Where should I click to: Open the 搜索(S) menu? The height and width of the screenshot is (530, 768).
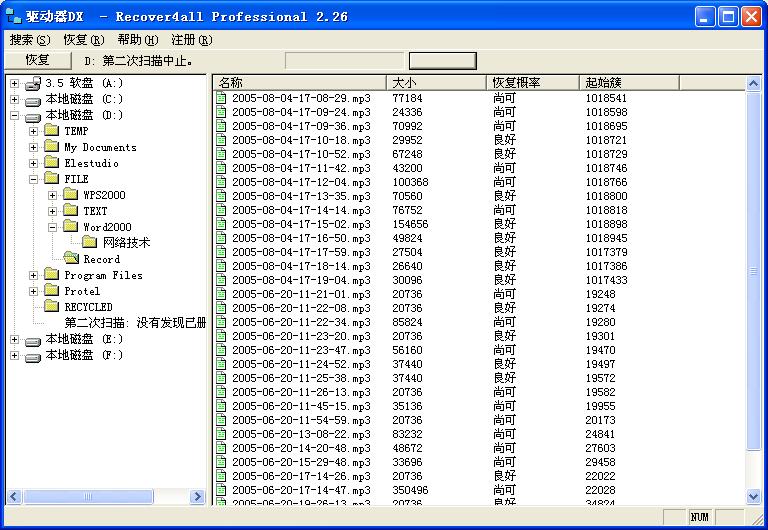point(29,40)
